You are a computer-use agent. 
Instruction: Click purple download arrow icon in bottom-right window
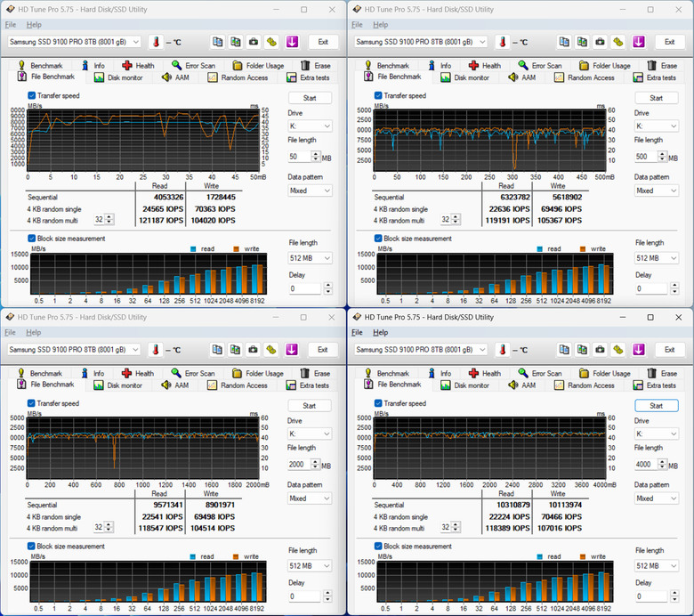click(638, 350)
